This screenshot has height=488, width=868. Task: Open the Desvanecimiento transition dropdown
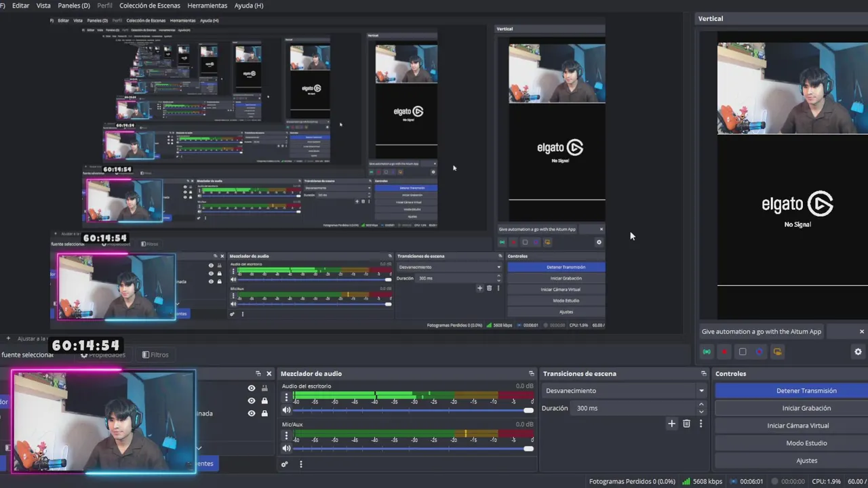624,390
